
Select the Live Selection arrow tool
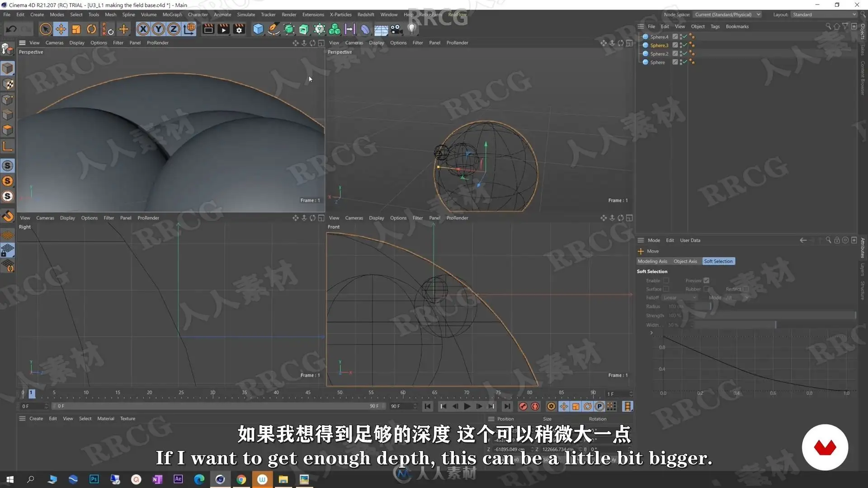coord(45,29)
